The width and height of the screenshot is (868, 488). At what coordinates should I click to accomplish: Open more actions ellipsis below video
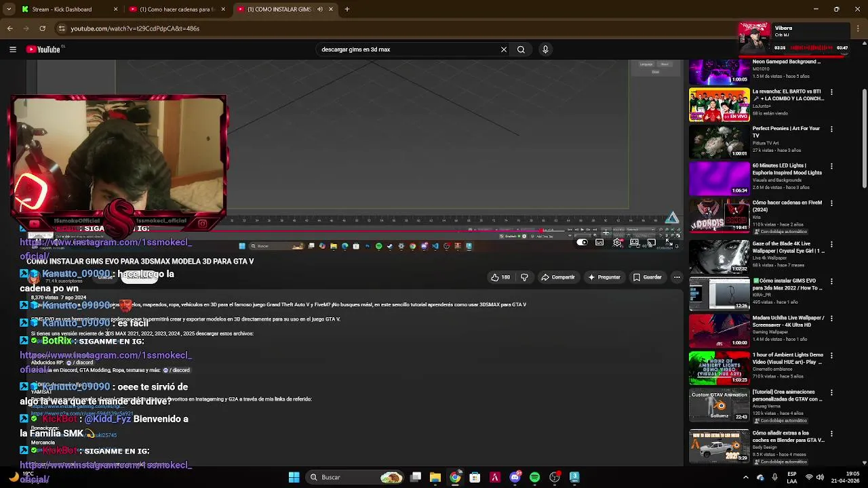click(x=677, y=277)
